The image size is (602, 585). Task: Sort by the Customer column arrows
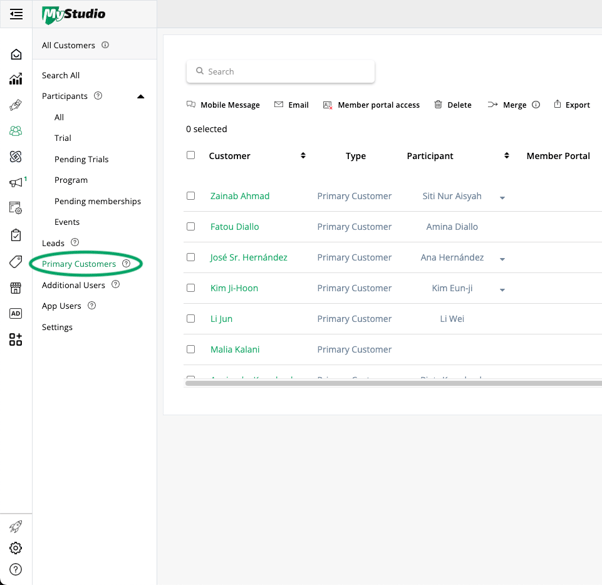(303, 156)
